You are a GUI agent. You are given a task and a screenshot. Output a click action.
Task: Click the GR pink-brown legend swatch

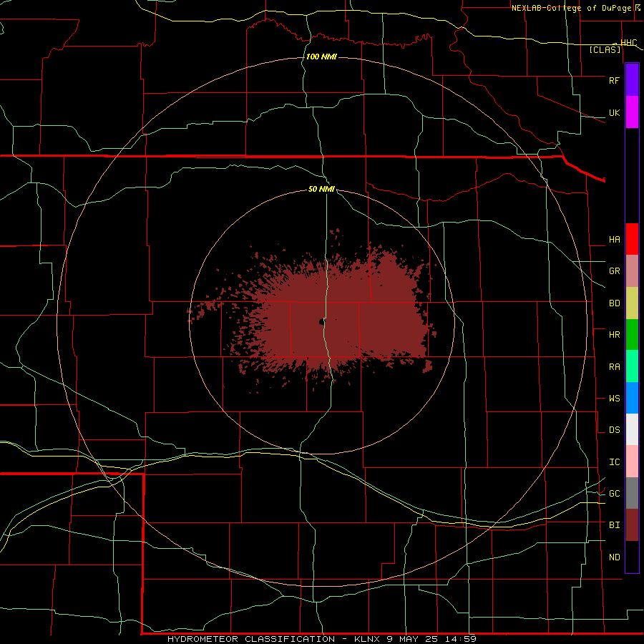click(632, 271)
